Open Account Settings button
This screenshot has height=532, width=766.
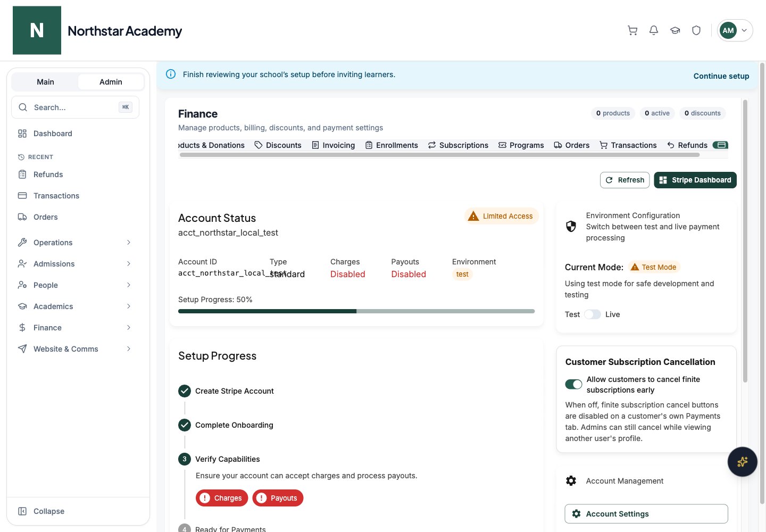pos(646,514)
